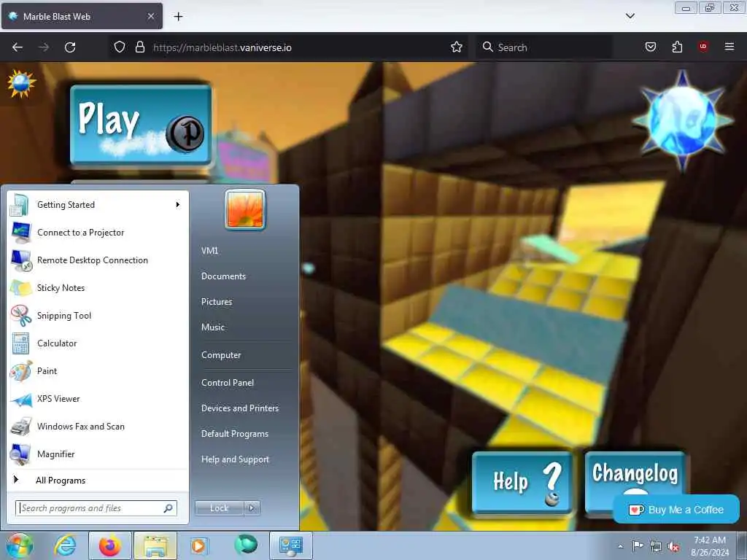Open the VM1 user folder

209,251
